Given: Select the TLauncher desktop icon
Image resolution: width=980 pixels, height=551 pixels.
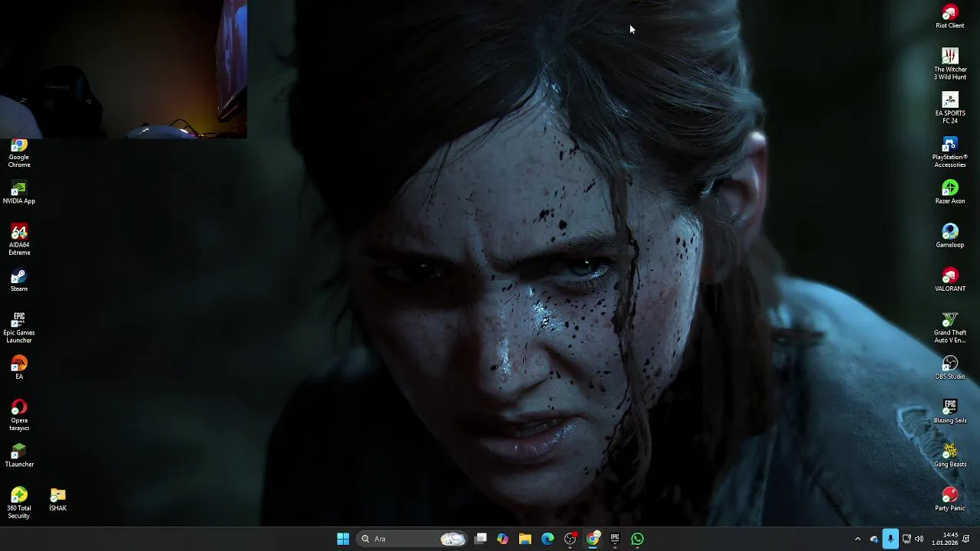Looking at the screenshot, I should coord(19,455).
